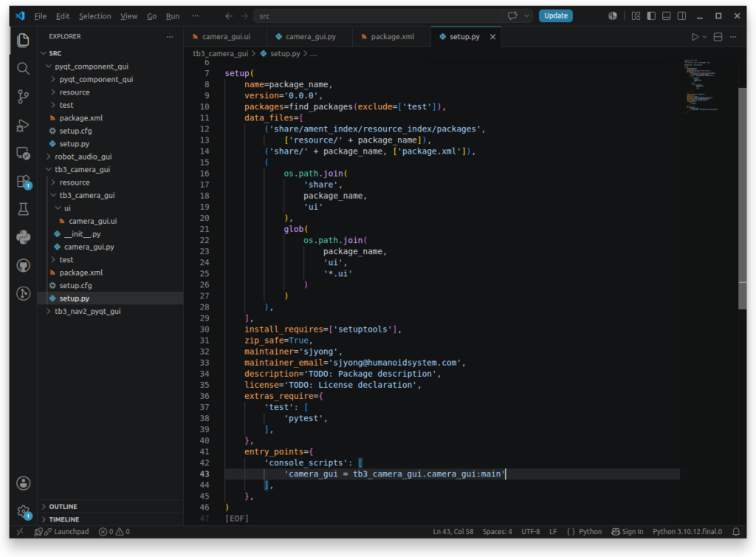Click the remote window status bar icon
756x557 pixels.
pos(20,531)
